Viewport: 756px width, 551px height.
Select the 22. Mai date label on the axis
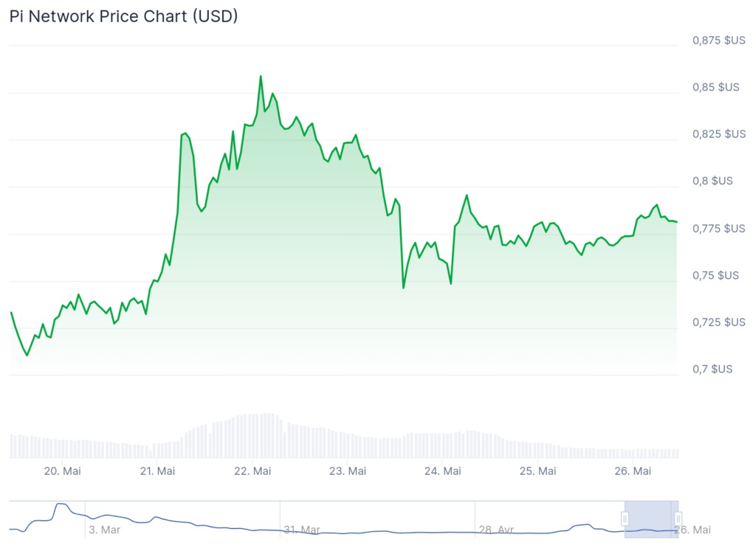[252, 471]
